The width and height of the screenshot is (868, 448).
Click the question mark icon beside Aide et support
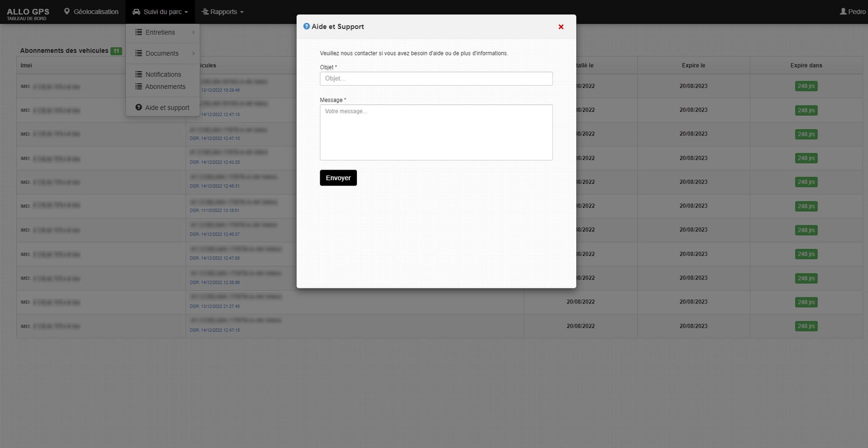(139, 107)
